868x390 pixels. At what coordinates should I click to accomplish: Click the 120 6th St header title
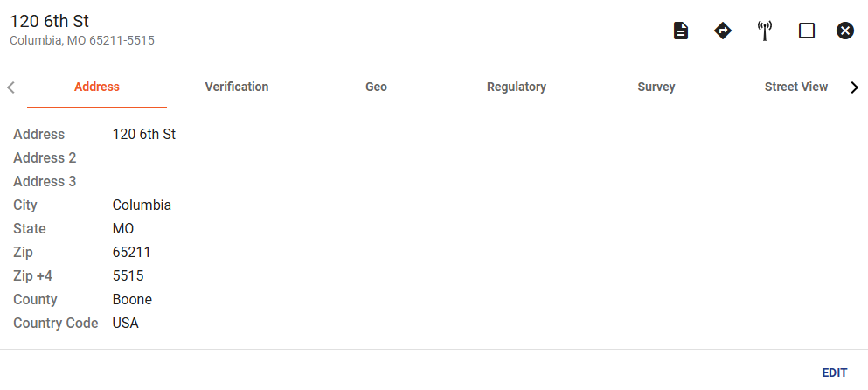click(x=49, y=22)
